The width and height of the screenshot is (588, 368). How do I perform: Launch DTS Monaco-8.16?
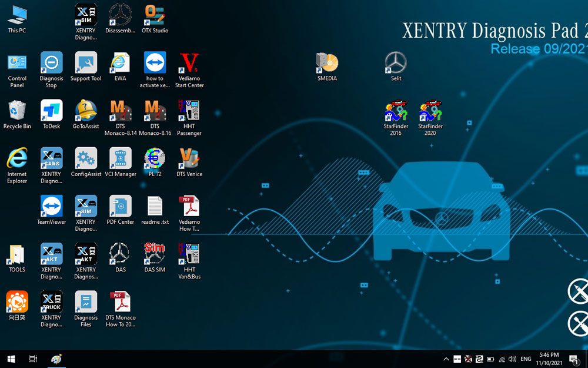pos(155,118)
